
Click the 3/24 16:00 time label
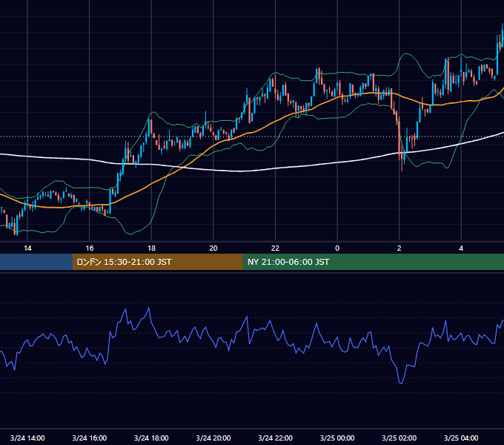coord(90,438)
